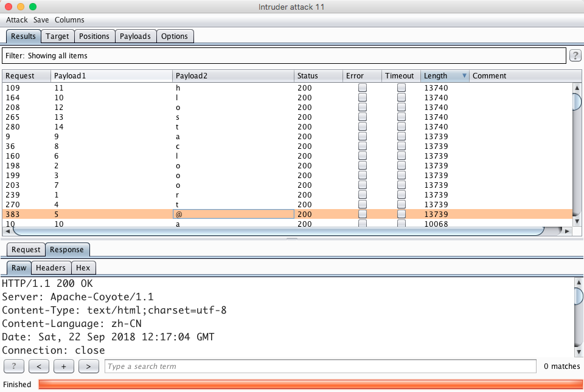
Task: Select the row for request 109
Action: pyautogui.click(x=287, y=88)
